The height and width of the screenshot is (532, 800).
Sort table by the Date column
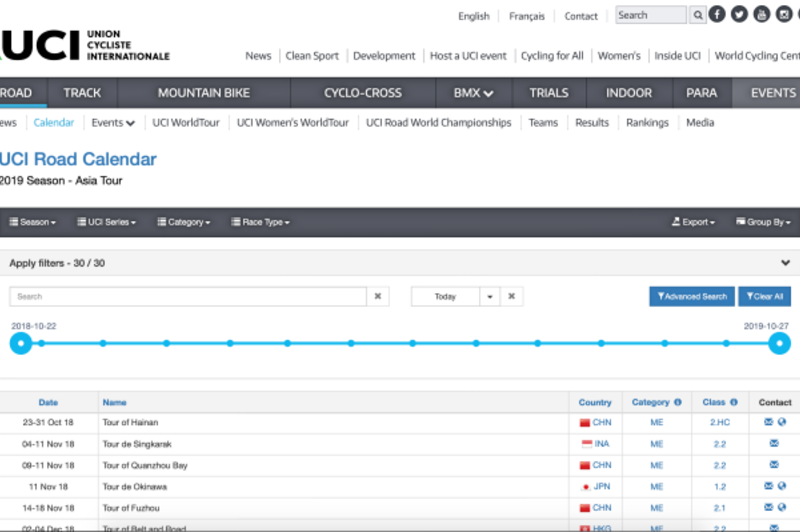[x=48, y=402]
